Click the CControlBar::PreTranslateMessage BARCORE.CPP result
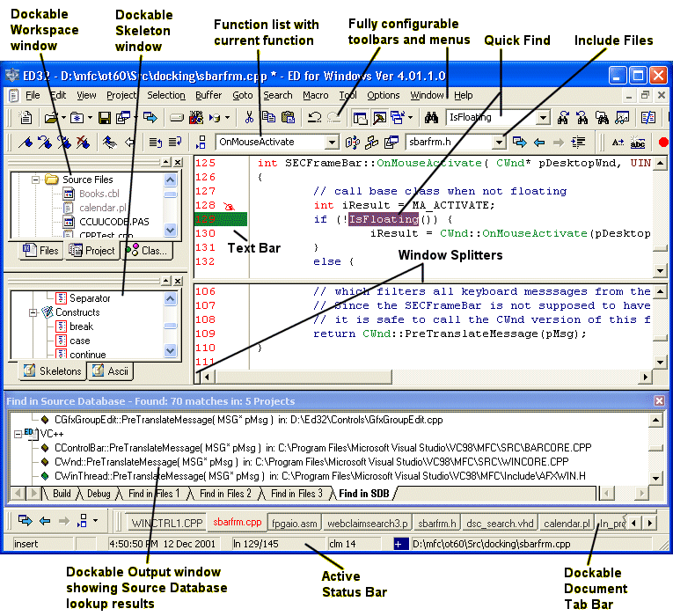673x616 pixels. tap(323, 448)
